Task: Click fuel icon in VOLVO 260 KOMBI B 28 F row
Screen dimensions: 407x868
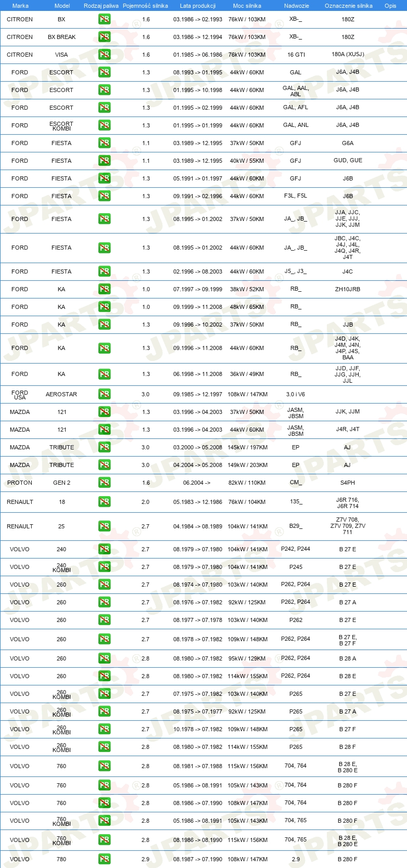Action: pos(104,747)
